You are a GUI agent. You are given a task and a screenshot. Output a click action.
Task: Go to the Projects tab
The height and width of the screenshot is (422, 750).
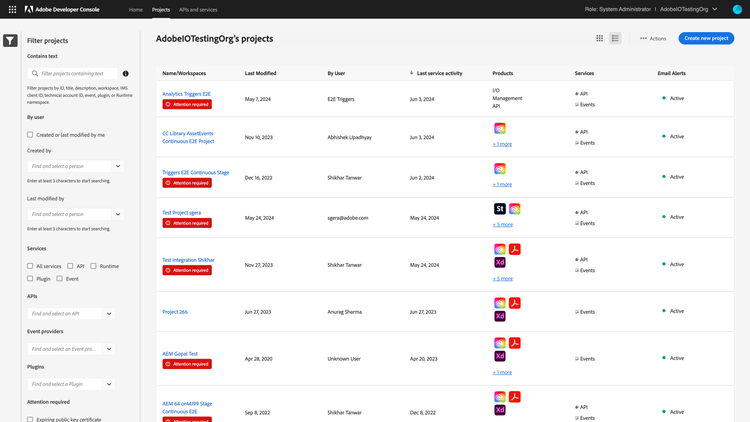pos(161,10)
